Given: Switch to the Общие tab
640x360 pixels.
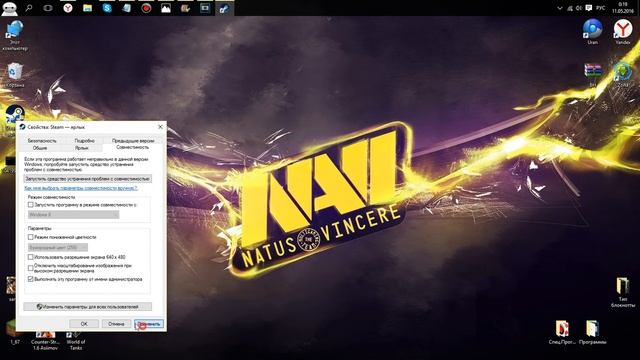Looking at the screenshot, I should click(x=40, y=148).
